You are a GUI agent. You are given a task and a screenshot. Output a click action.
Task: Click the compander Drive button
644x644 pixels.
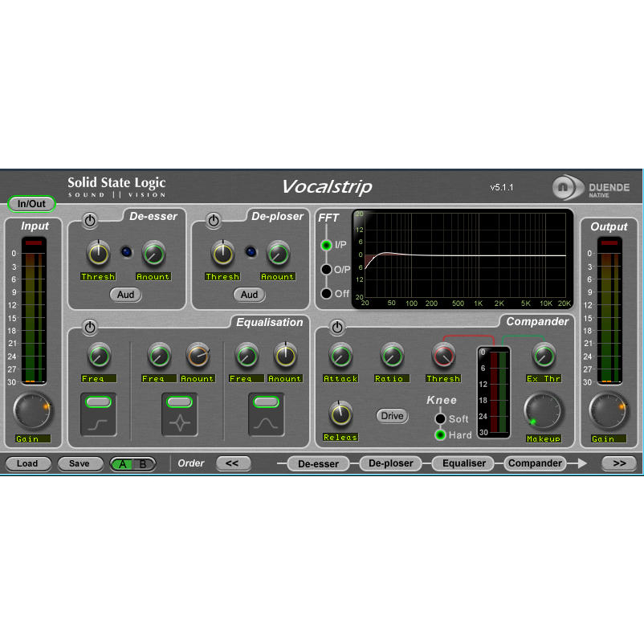[392, 416]
